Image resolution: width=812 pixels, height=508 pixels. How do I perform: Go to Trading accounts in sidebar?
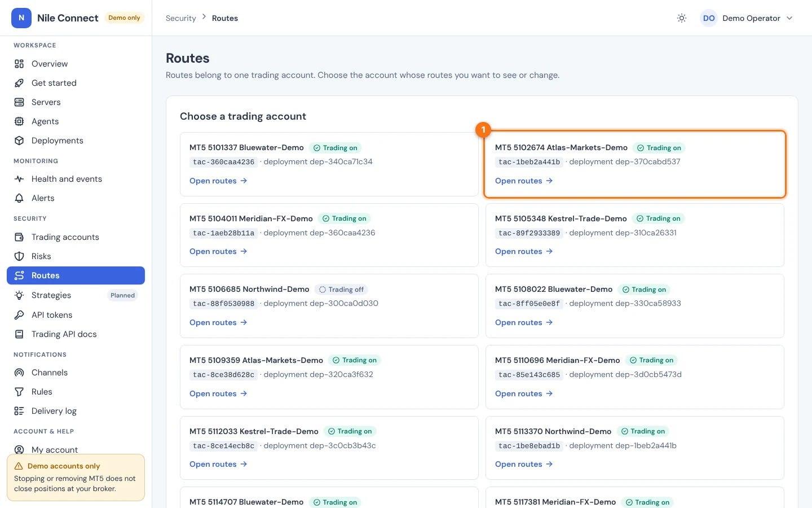(76, 237)
